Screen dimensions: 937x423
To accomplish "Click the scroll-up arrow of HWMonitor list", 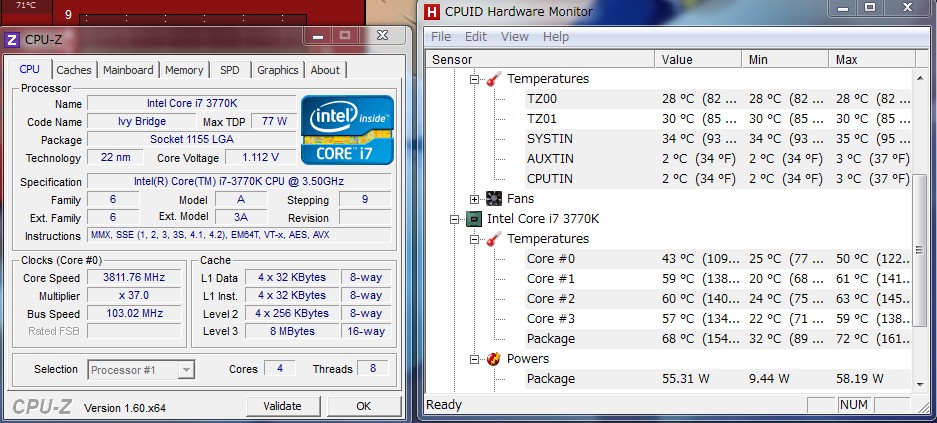I will (x=921, y=76).
